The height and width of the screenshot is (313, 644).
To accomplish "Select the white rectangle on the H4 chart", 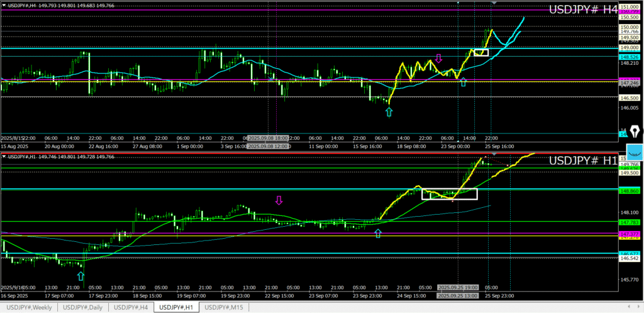I will coord(480,52).
